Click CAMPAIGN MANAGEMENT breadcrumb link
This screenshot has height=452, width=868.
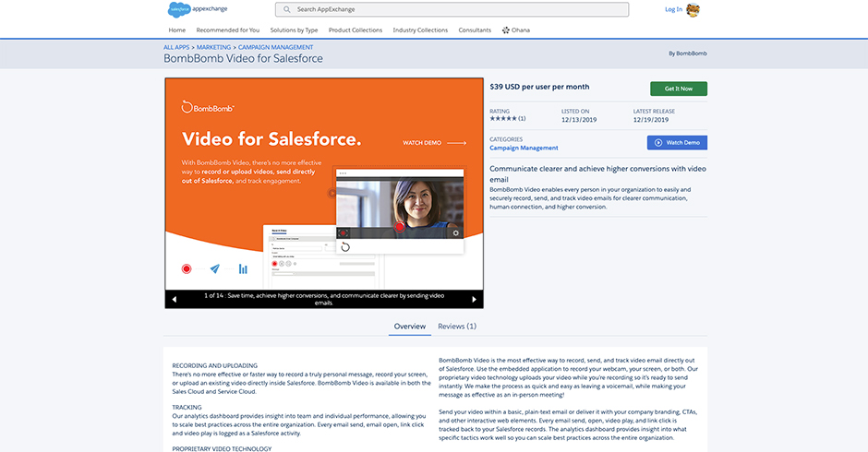click(276, 48)
